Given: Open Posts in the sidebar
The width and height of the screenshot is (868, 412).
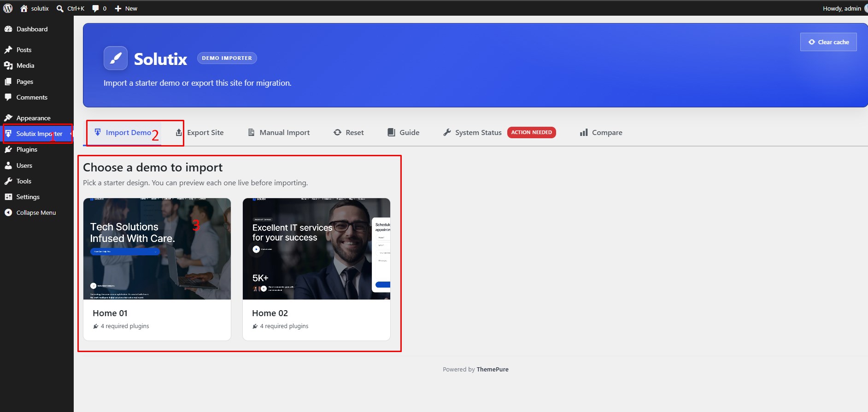Looking at the screenshot, I should point(37,50).
